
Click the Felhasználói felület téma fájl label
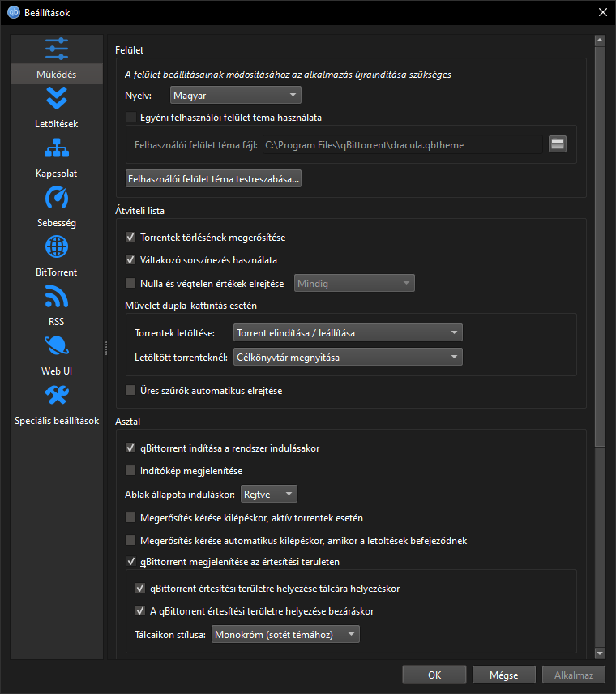tap(196, 145)
